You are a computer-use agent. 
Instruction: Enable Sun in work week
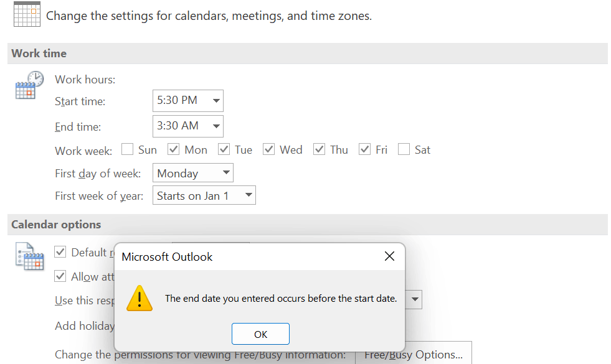tap(128, 149)
